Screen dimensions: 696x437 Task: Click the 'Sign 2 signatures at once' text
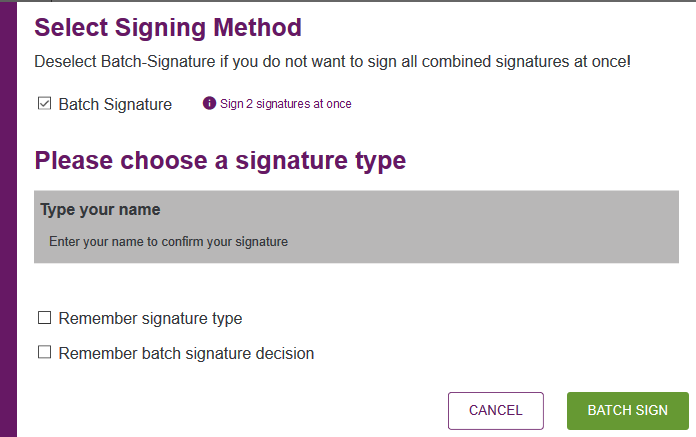[286, 104]
